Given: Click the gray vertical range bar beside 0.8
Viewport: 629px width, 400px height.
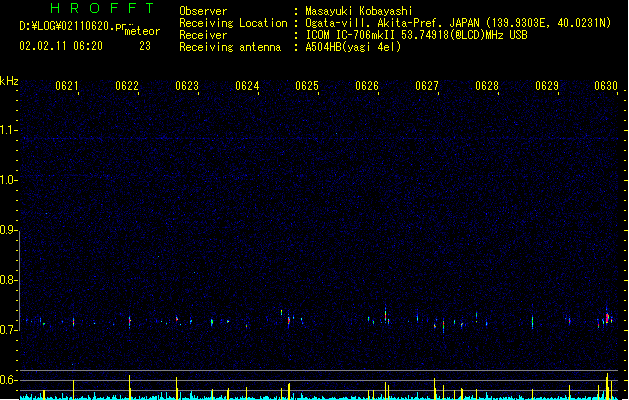Looking at the screenshot, I should [x=20, y=281].
